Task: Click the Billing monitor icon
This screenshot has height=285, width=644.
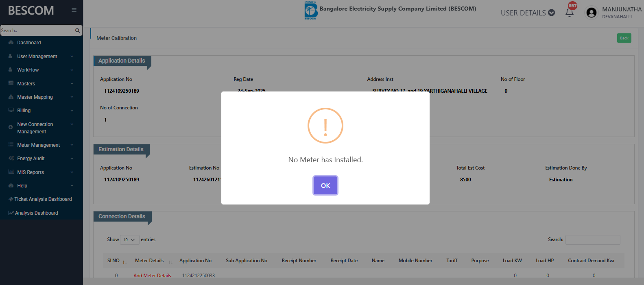Action: [11, 110]
